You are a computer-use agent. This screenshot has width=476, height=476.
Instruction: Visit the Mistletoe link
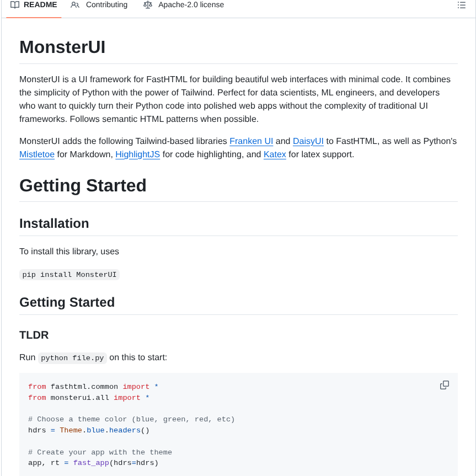(x=36, y=154)
